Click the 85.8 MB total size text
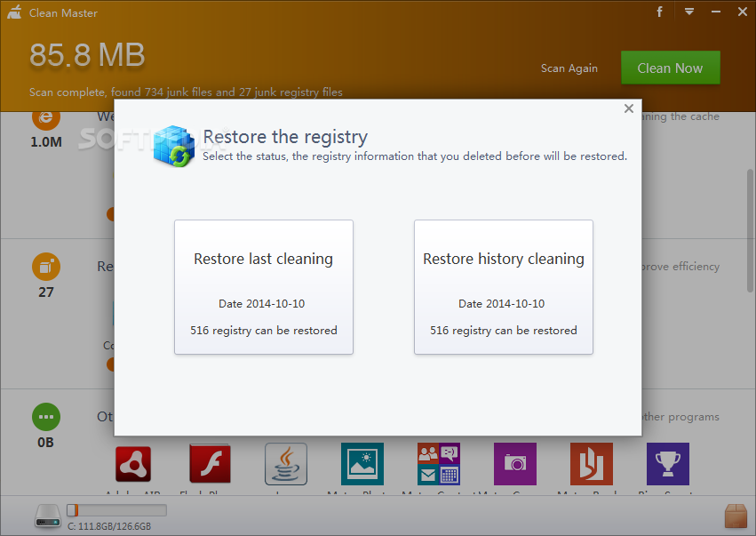The width and height of the screenshot is (756, 536). pyautogui.click(x=87, y=54)
